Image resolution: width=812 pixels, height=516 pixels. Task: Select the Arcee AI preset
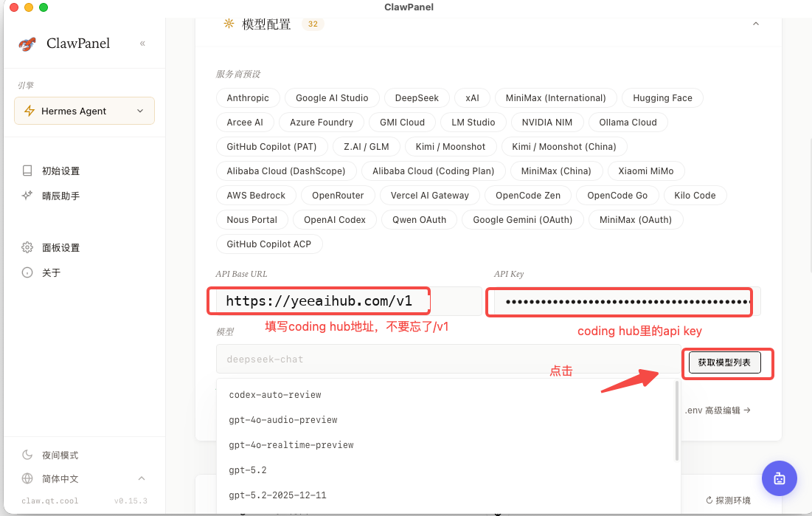pos(245,123)
